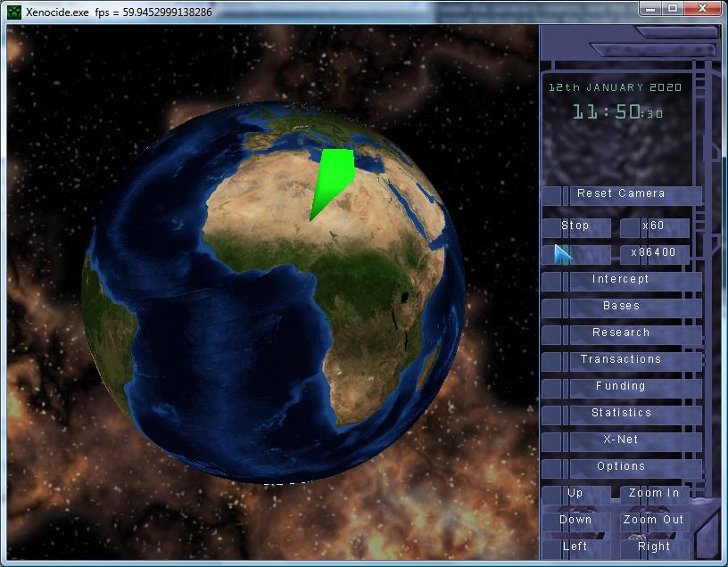Rotate the globe Up
The height and width of the screenshot is (567, 728).
pyautogui.click(x=576, y=494)
